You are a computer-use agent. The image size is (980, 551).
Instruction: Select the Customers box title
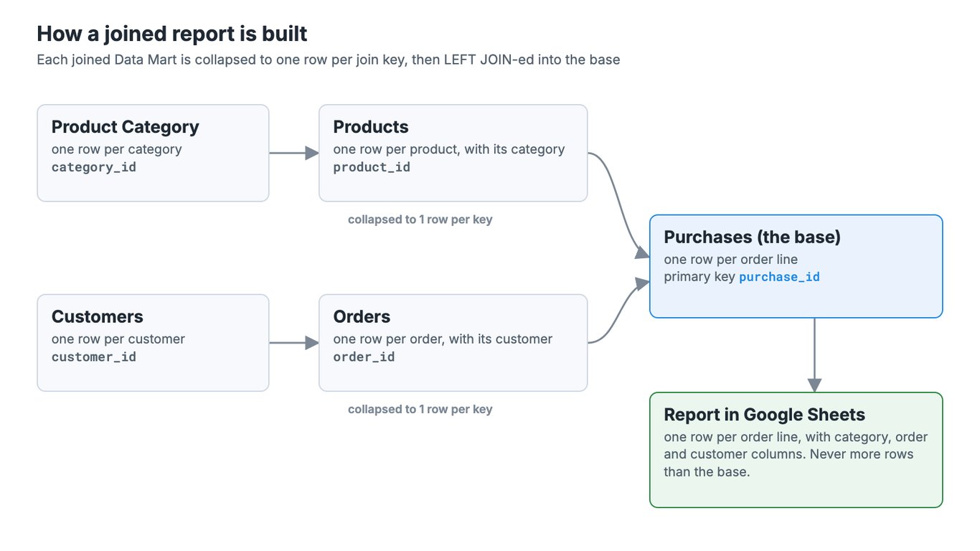pos(98,317)
